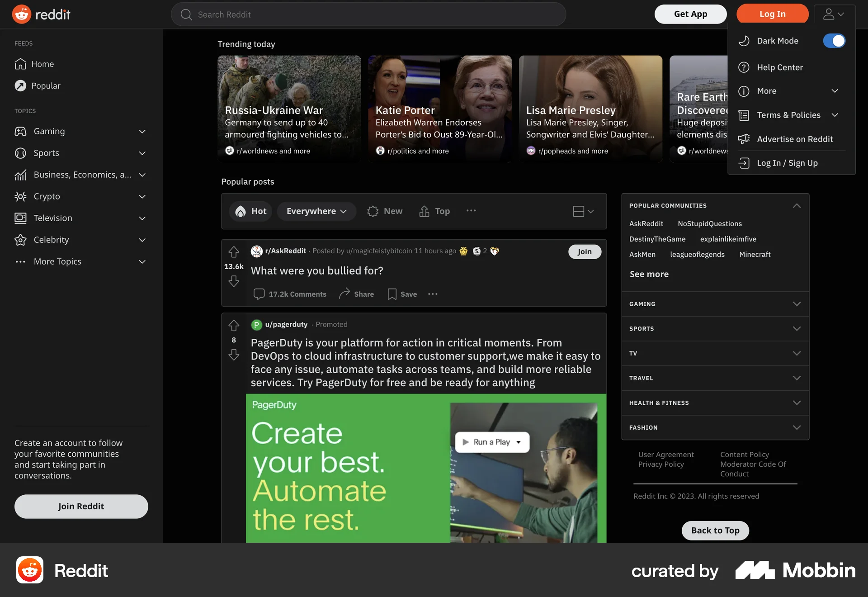Sort posts by Top chart icon
Image resolution: width=868 pixels, height=597 pixels.
424,211
